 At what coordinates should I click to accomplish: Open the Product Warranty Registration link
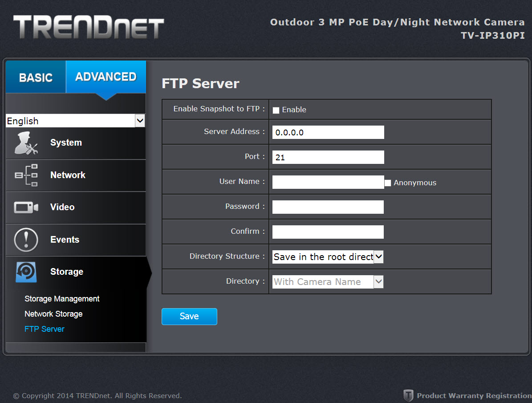point(474,395)
